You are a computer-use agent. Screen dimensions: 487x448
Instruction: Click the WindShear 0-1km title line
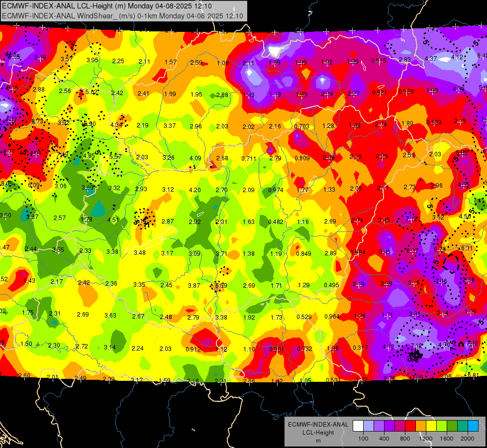point(122,16)
